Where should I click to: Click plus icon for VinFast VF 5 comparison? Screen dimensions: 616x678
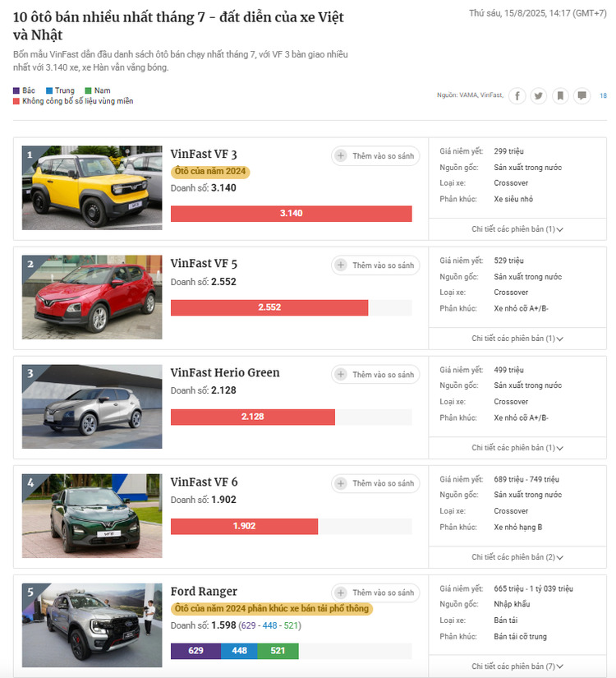pos(341,265)
